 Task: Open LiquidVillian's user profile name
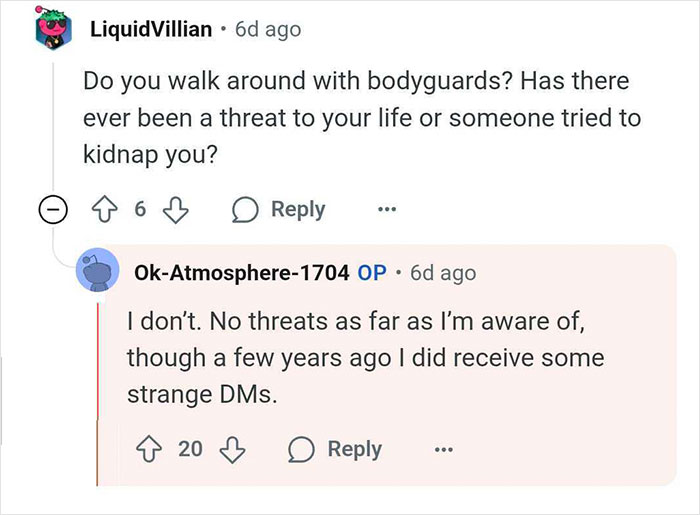coord(151,29)
